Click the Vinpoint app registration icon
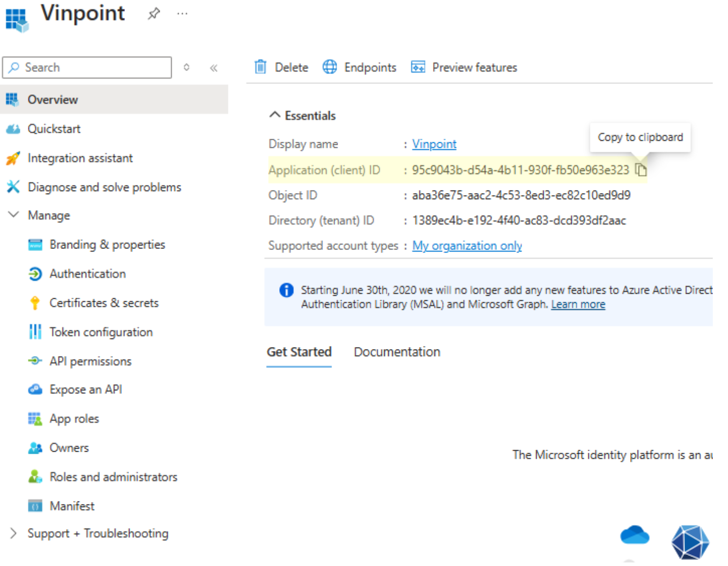 (17, 21)
